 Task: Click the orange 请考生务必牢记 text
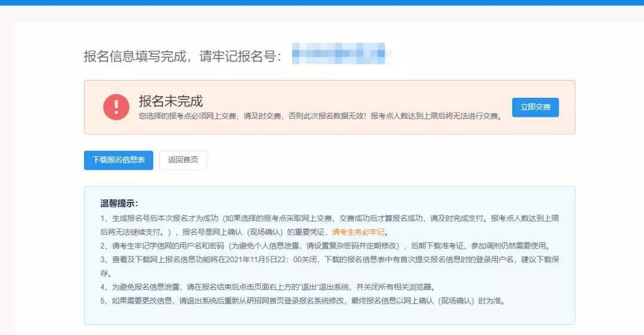pos(358,232)
